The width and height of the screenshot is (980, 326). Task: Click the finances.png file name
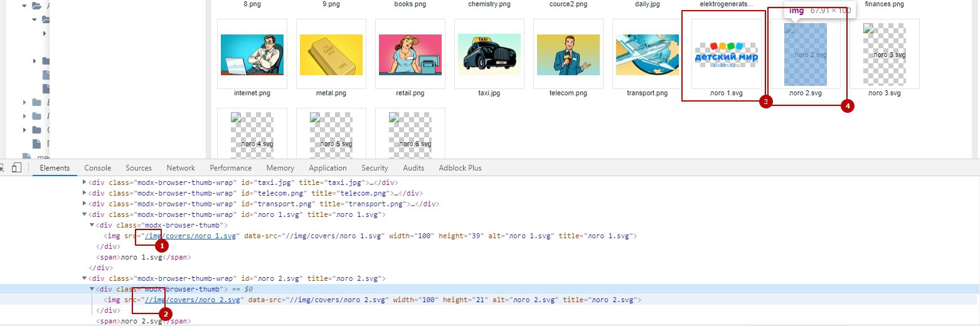885,4
